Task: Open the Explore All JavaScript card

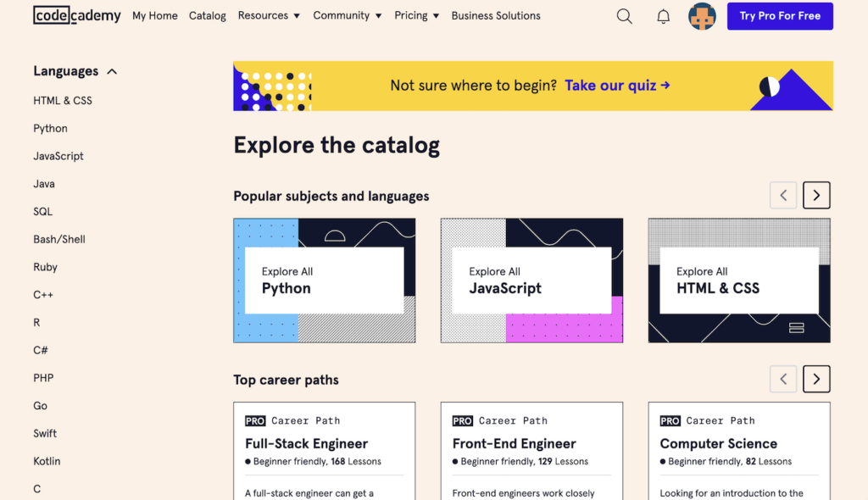Action: pos(531,281)
